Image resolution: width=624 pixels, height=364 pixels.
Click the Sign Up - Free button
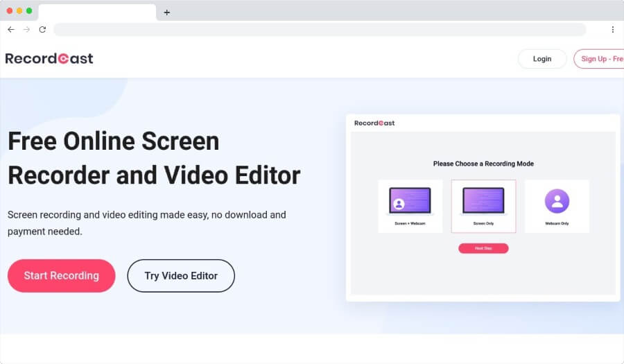[x=599, y=59]
